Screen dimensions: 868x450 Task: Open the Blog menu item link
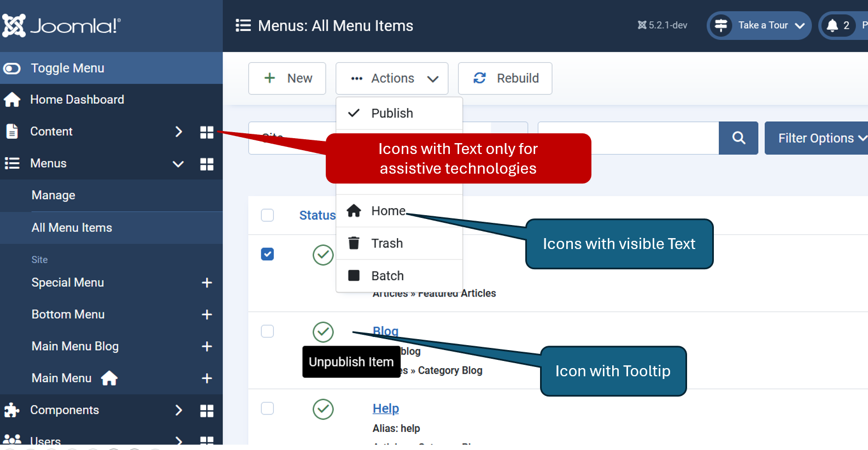(385, 331)
